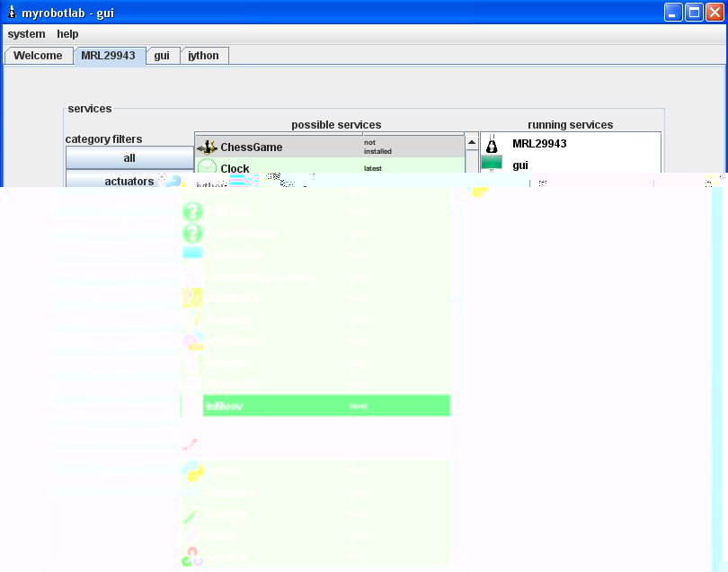Click Clock's 'latest' status cell

tap(373, 168)
